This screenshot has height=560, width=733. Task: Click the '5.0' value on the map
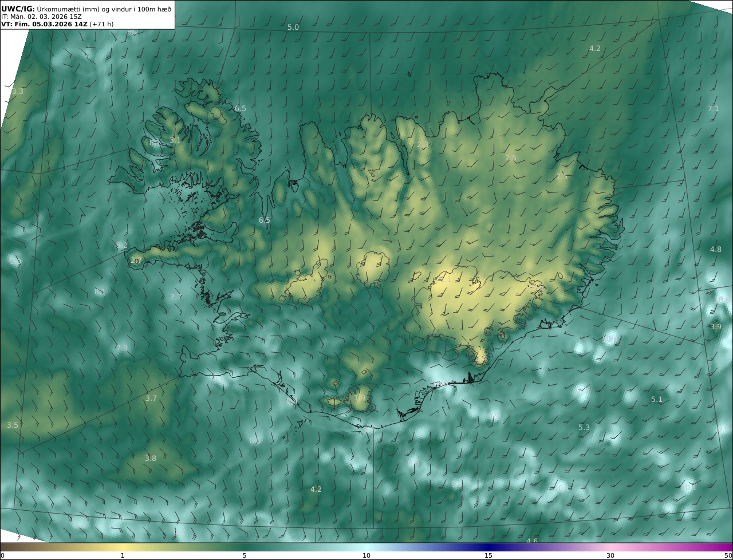click(x=293, y=27)
